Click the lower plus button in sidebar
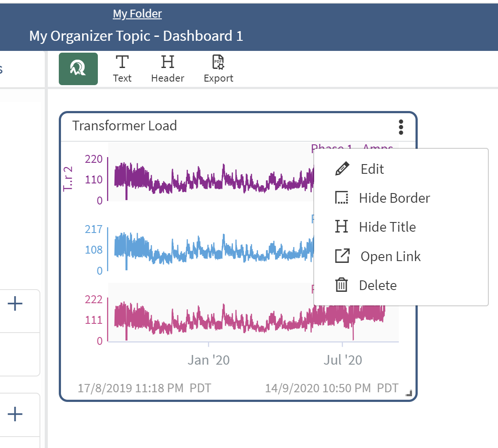498x448 pixels. [15, 414]
